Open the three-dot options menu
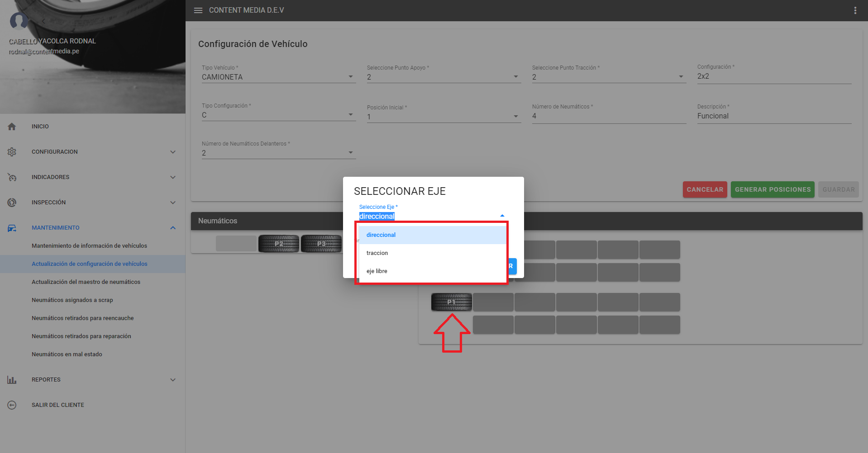Image resolution: width=868 pixels, height=453 pixels. pyautogui.click(x=855, y=10)
